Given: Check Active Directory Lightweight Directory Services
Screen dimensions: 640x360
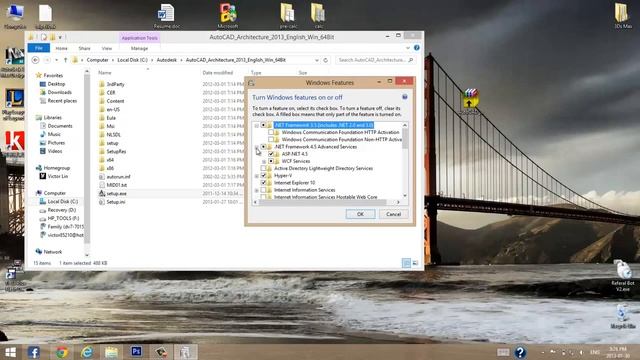Looking at the screenshot, I should click(x=263, y=168).
